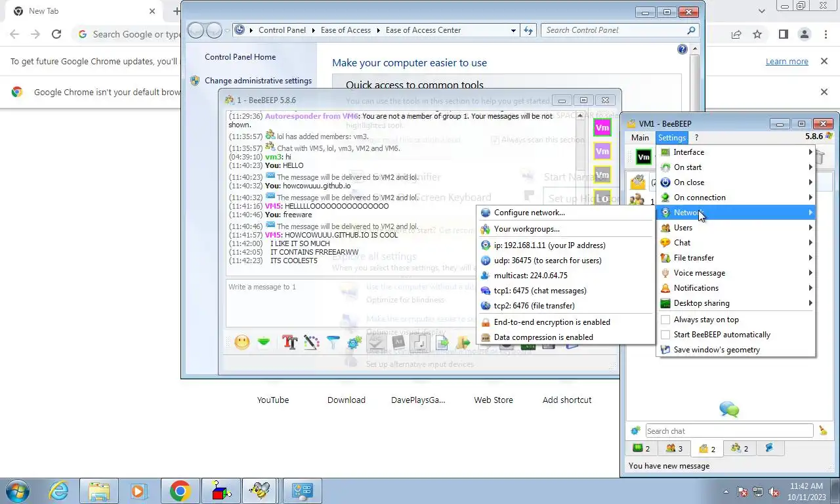
Task: Expand the Voice message submenu
Action: (736, 273)
